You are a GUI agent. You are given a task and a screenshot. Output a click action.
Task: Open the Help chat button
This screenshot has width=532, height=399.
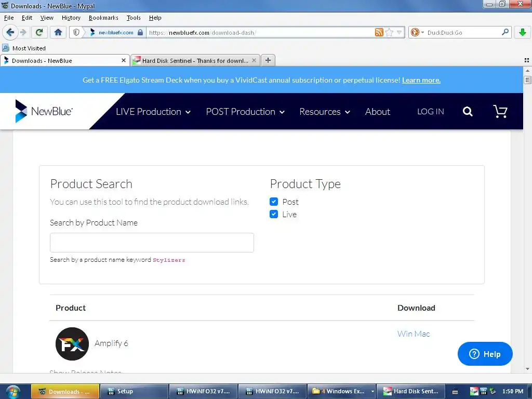click(x=485, y=354)
